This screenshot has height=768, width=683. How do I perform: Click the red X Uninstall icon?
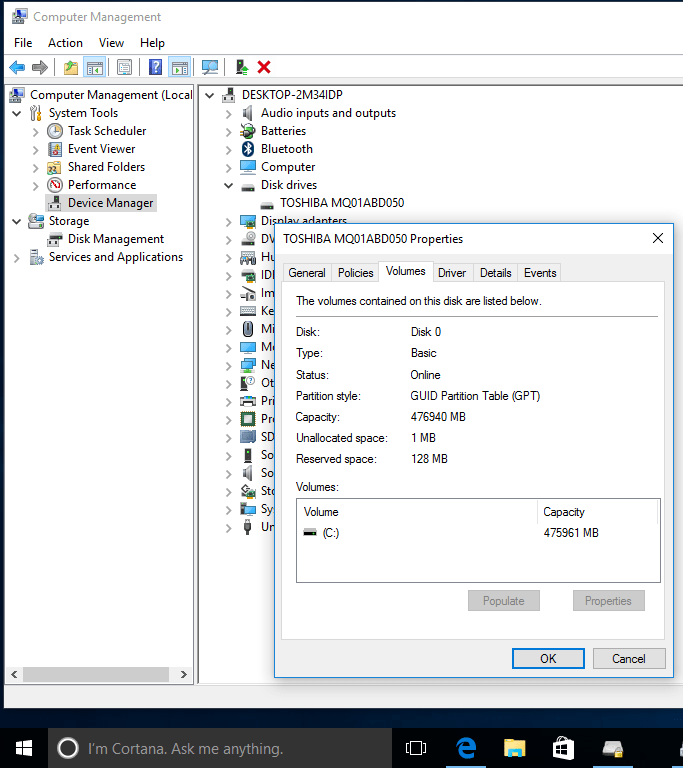tap(264, 67)
